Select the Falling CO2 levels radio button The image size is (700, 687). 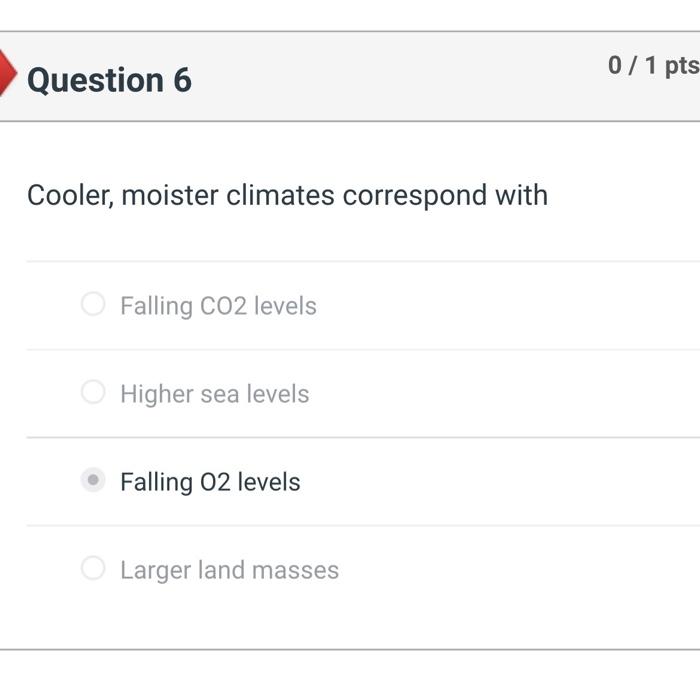pyautogui.click(x=93, y=304)
